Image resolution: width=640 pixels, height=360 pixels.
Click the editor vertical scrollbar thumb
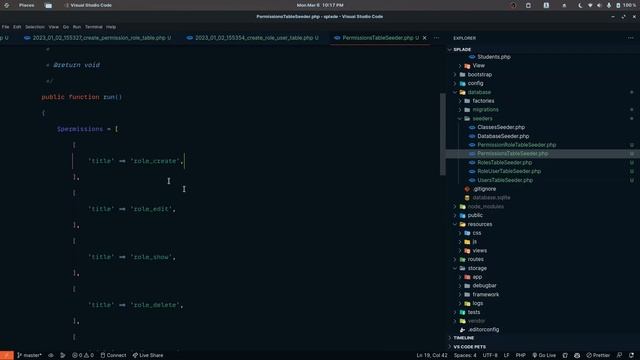tap(442, 134)
